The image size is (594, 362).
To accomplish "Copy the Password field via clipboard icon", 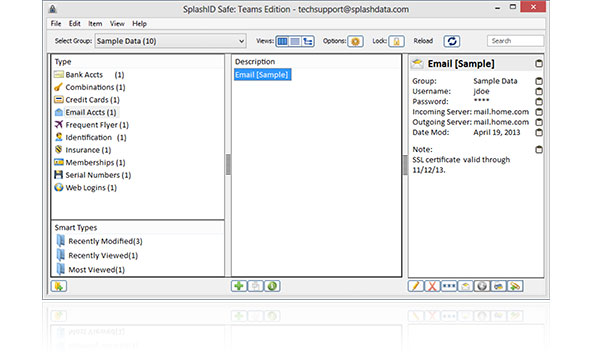I will pyautogui.click(x=539, y=101).
